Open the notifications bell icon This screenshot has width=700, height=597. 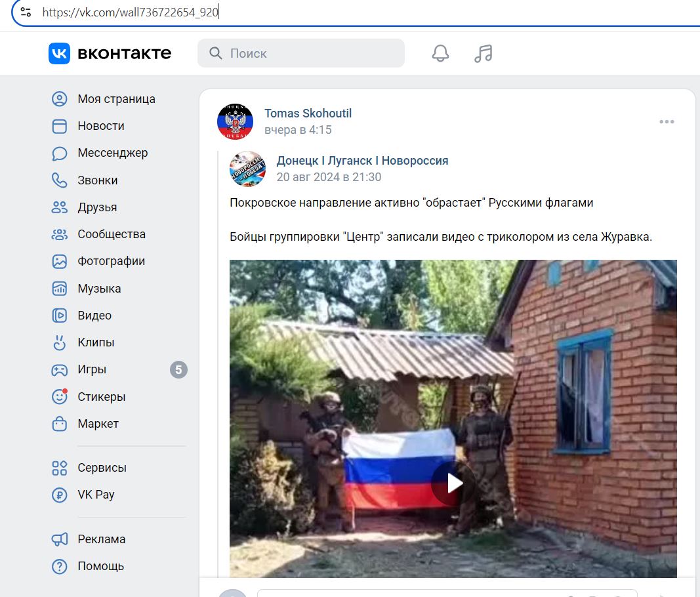tap(440, 53)
